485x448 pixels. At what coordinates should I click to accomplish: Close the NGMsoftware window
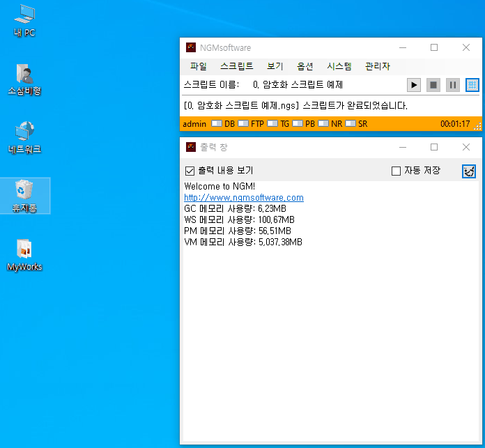[x=465, y=47]
